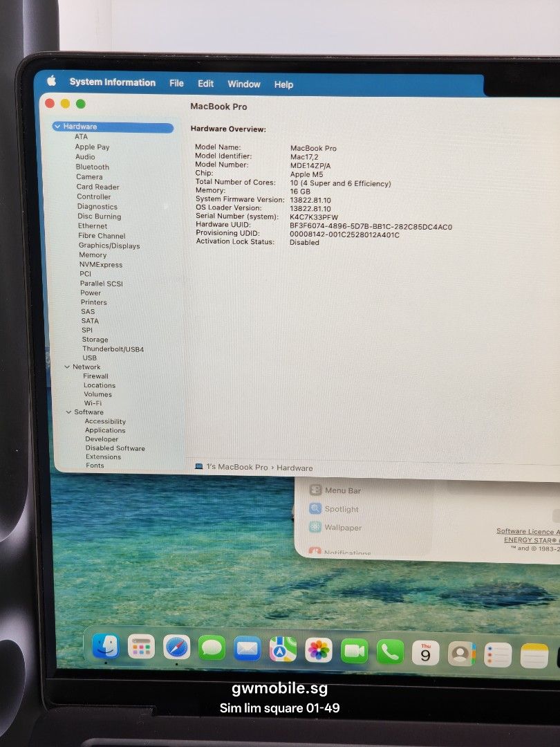Select Diagnostics in the sidebar
This screenshot has width=560, height=747.
pyautogui.click(x=97, y=206)
